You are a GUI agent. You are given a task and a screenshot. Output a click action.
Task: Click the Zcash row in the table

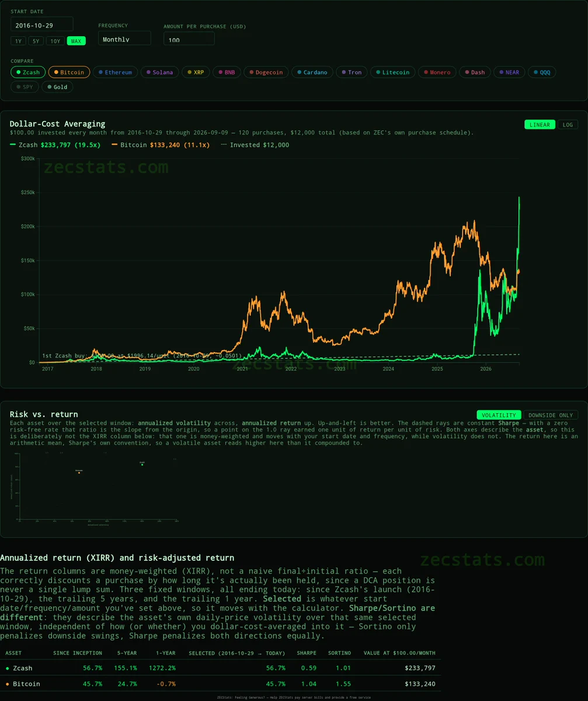coord(220,668)
